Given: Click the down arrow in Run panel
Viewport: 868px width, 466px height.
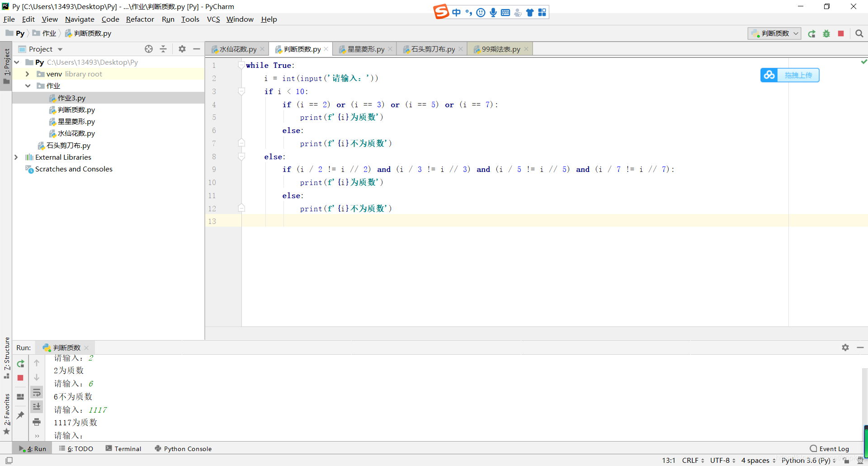Looking at the screenshot, I should click(x=37, y=377).
